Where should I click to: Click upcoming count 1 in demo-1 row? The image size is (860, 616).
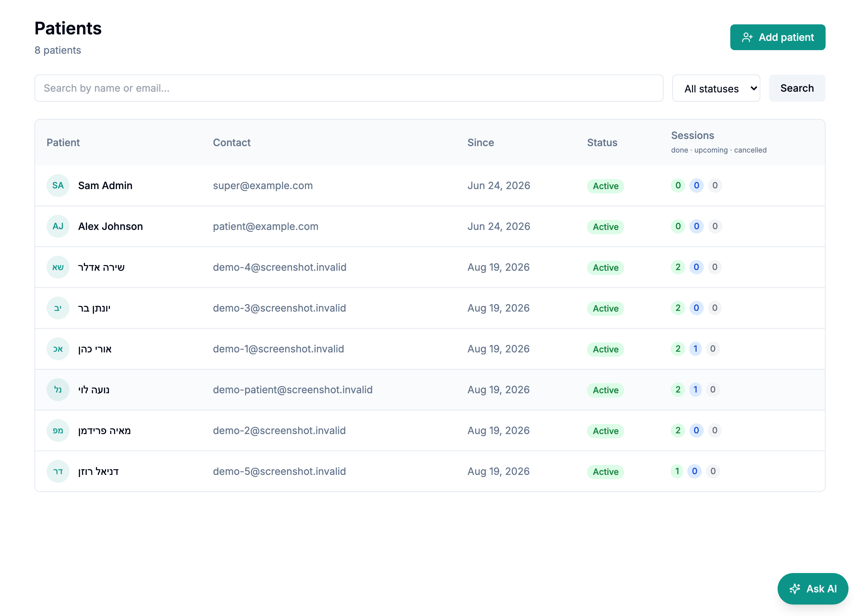pyautogui.click(x=695, y=349)
